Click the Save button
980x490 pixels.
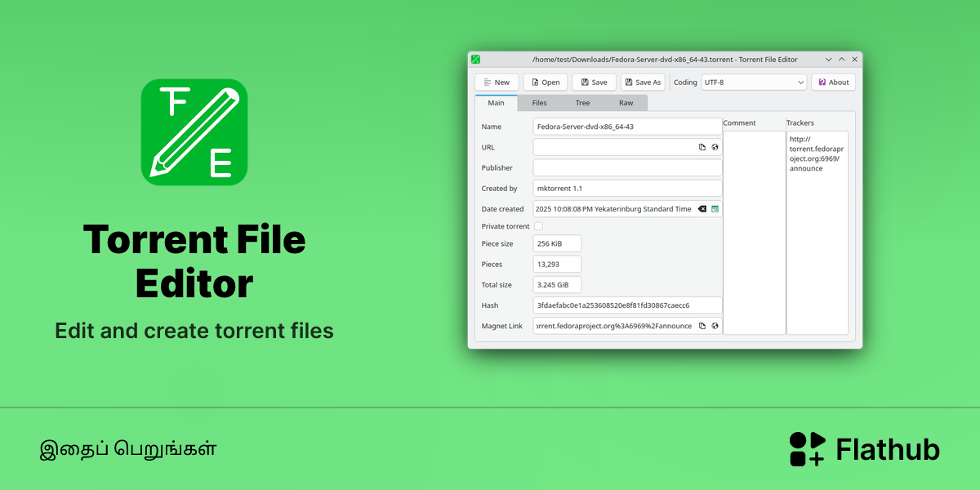click(x=594, y=82)
